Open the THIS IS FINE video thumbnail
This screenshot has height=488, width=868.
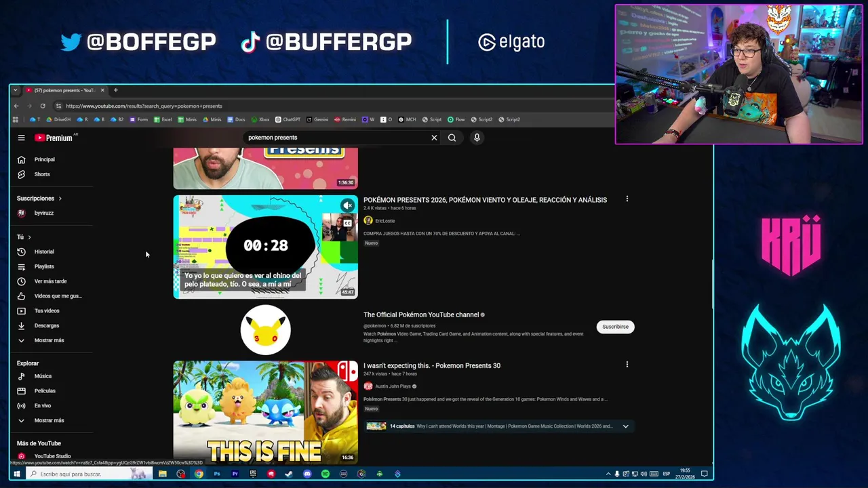pos(265,412)
